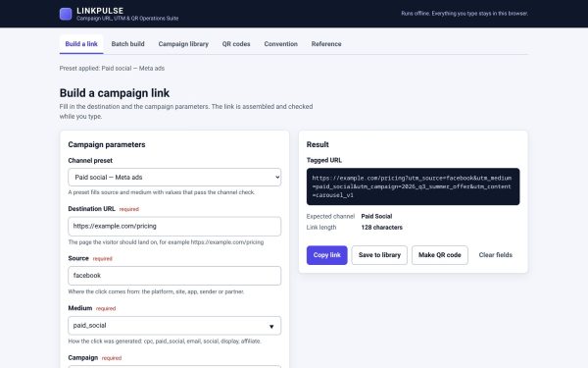
Task: Click the LinkPulse purple logo icon
Action: point(66,14)
